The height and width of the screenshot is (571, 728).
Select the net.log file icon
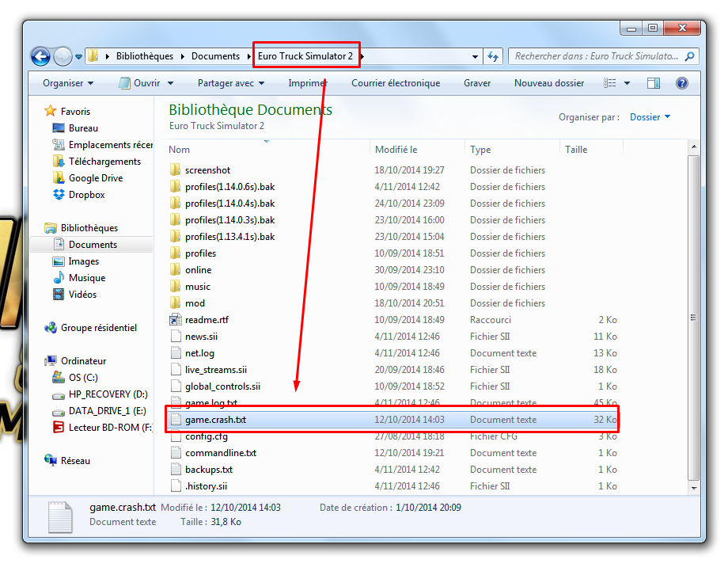(x=175, y=353)
